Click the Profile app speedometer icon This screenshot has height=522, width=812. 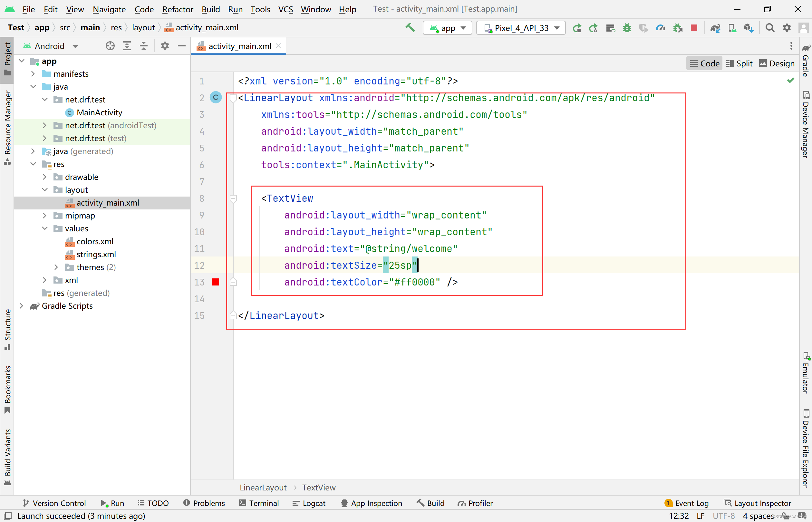point(660,28)
